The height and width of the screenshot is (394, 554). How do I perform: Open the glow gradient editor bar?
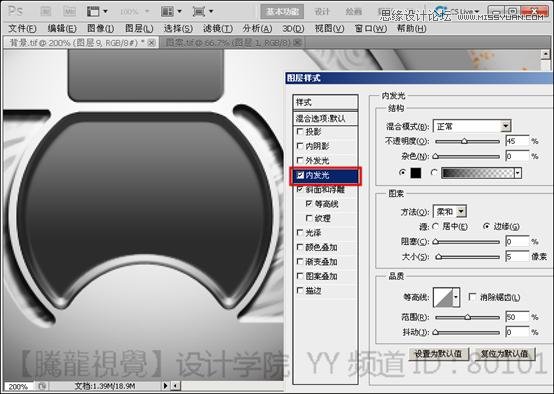coord(478,173)
